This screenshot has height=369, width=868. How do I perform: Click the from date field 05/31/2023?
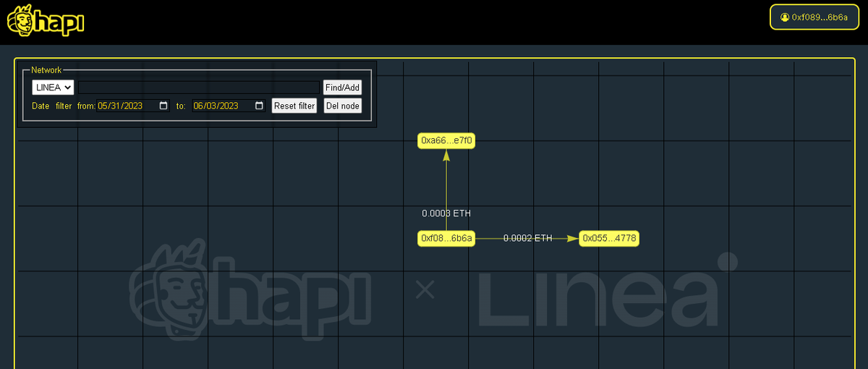coord(133,106)
